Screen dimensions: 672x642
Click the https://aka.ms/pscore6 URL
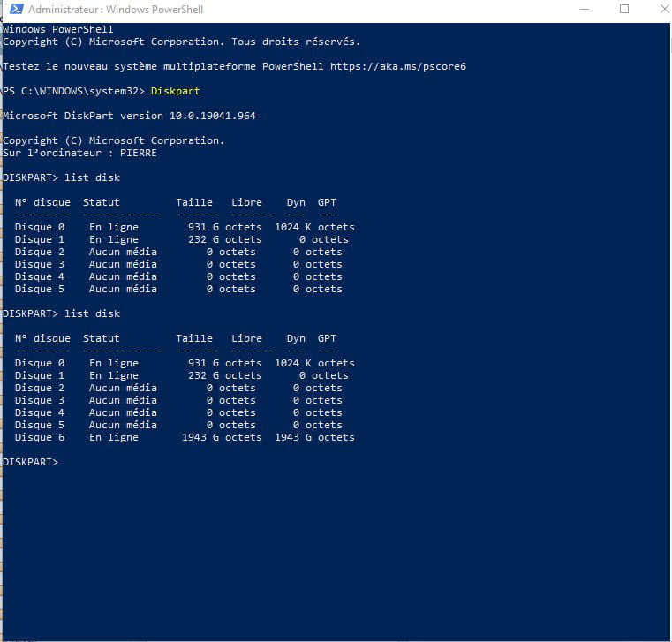pos(397,66)
